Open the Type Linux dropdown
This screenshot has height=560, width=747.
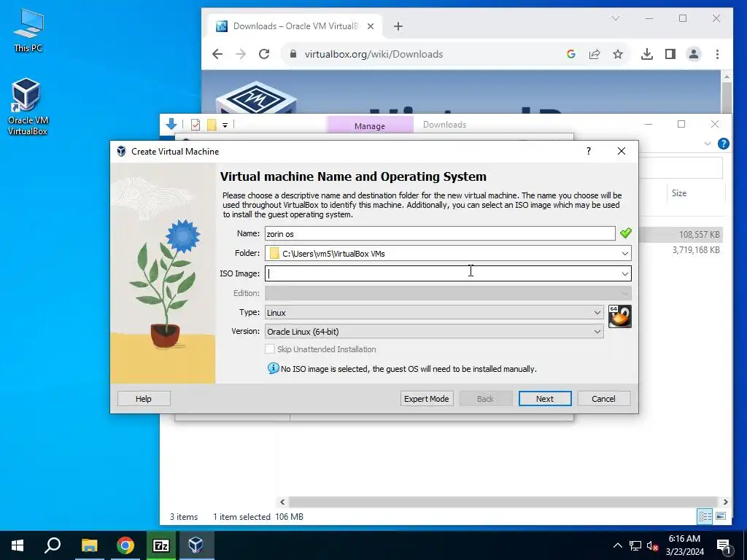[x=434, y=312]
